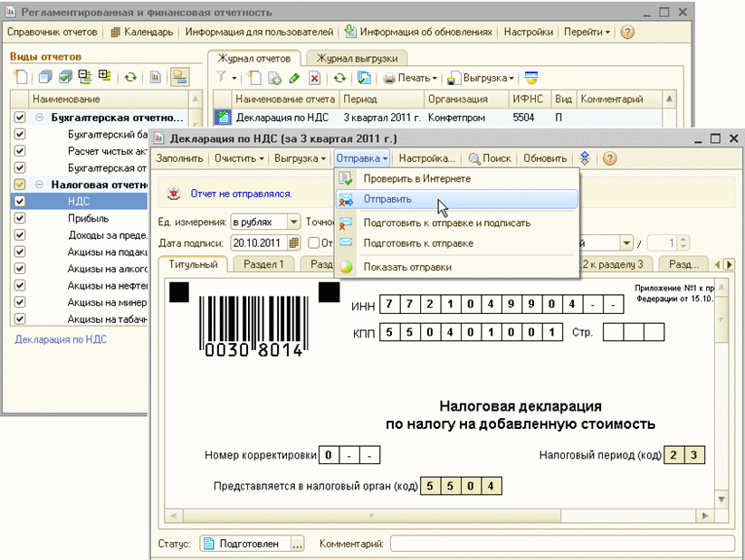Open Декларация по НДС link in left panel
This screenshot has height=560, width=745.
[x=61, y=339]
